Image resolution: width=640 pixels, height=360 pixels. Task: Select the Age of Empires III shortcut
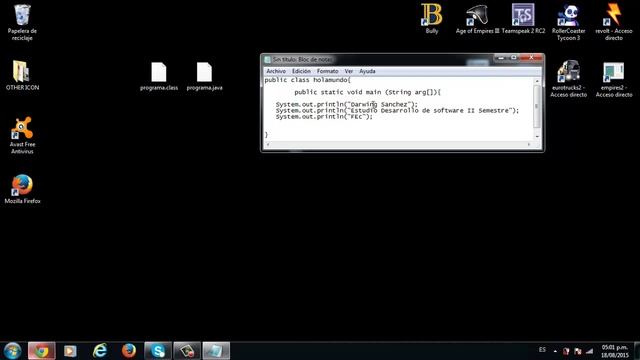pyautogui.click(x=477, y=19)
